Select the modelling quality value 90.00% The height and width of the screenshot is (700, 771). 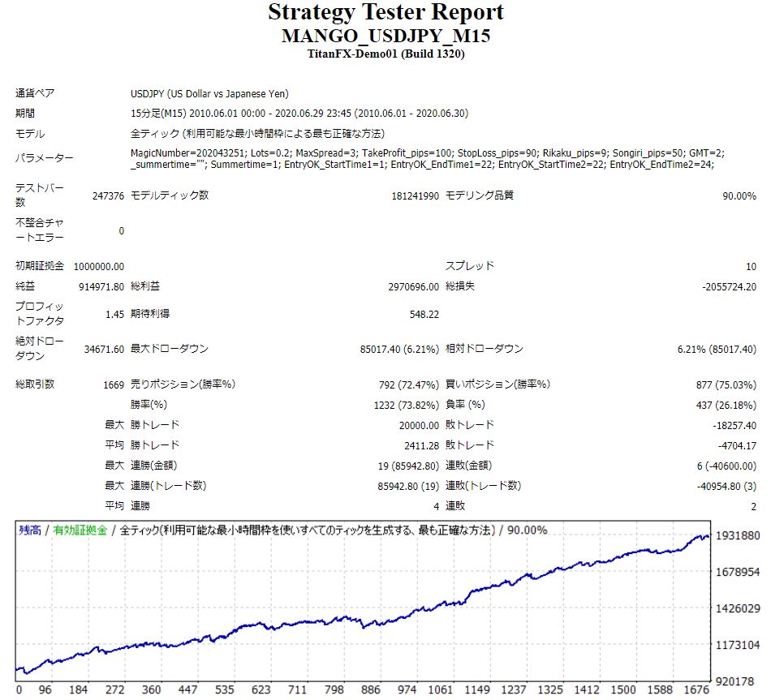(x=739, y=195)
